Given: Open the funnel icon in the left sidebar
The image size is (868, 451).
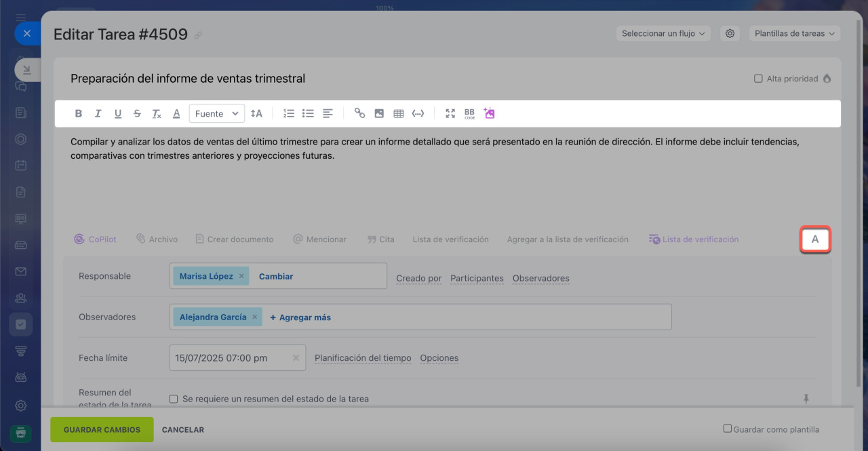Looking at the screenshot, I should [20, 351].
